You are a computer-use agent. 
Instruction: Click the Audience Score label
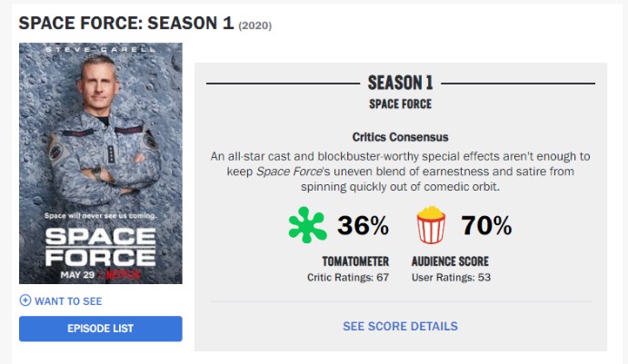pos(450,261)
